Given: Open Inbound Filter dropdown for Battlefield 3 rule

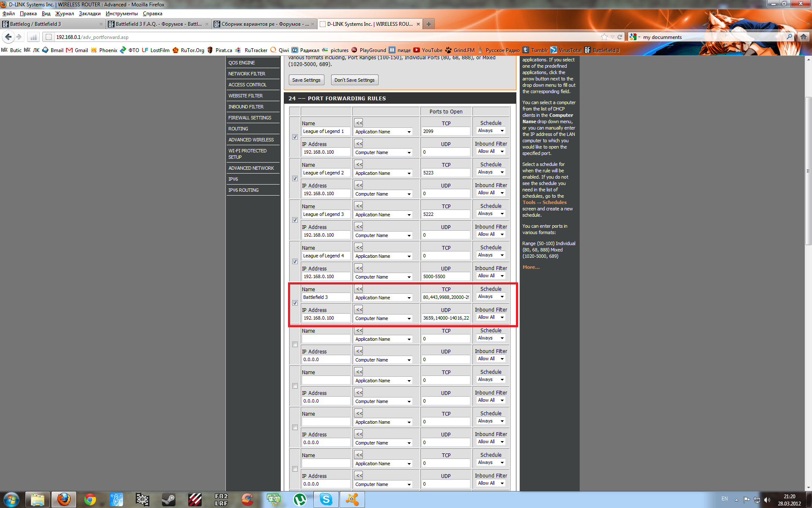Looking at the screenshot, I should pyautogui.click(x=491, y=317).
